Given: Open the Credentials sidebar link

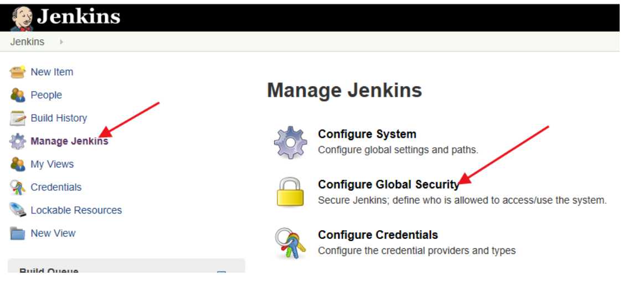Looking at the screenshot, I should [x=56, y=187].
